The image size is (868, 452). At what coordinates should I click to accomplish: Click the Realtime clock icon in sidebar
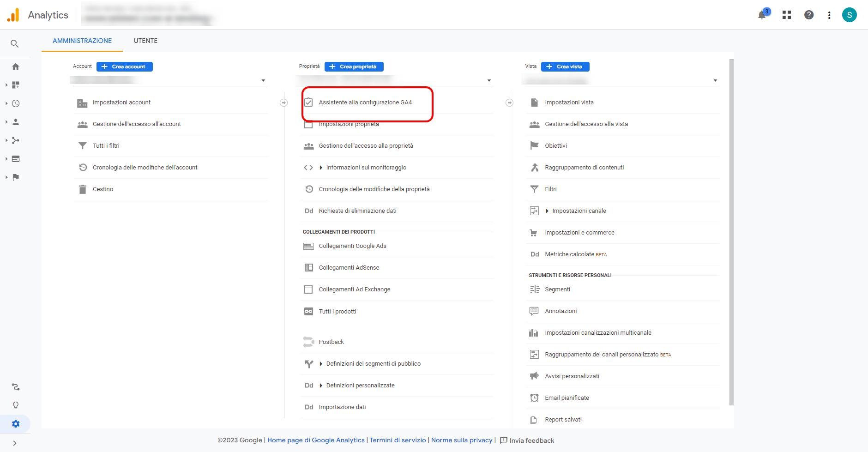pos(16,103)
